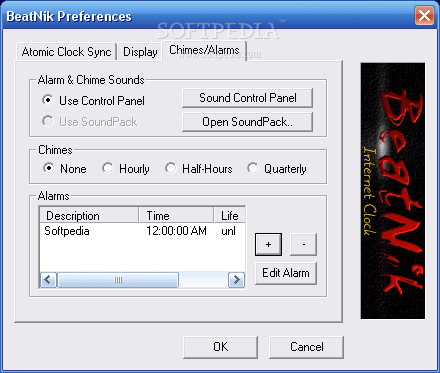This screenshot has height=373, width=440.
Task: Click the alarm list right scroll arrow
Action: pyautogui.click(x=236, y=280)
